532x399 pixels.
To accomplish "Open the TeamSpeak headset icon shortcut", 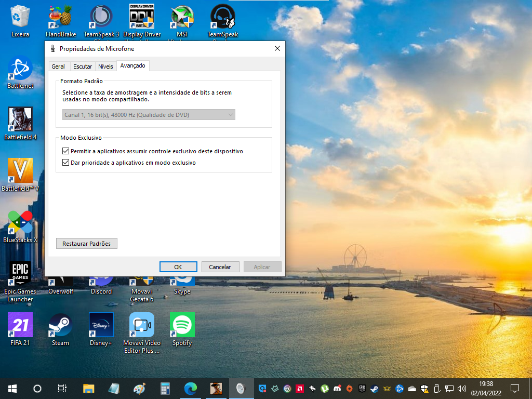I will point(222,21).
